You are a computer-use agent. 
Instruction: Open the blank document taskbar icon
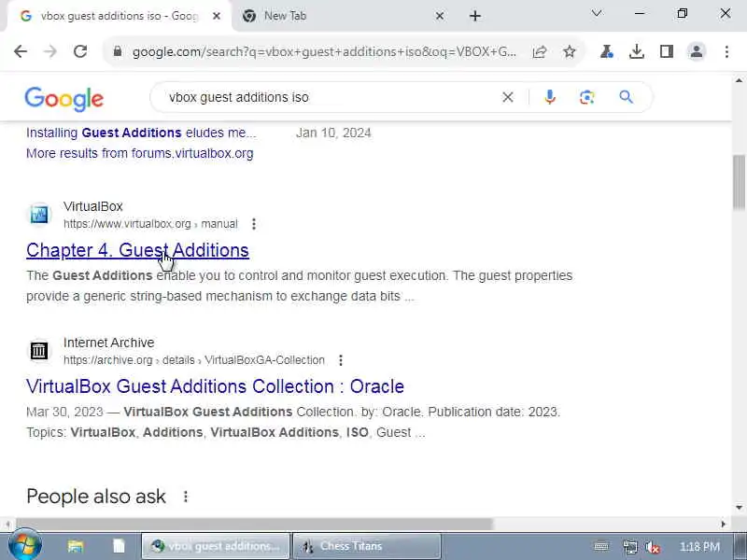pos(119,546)
